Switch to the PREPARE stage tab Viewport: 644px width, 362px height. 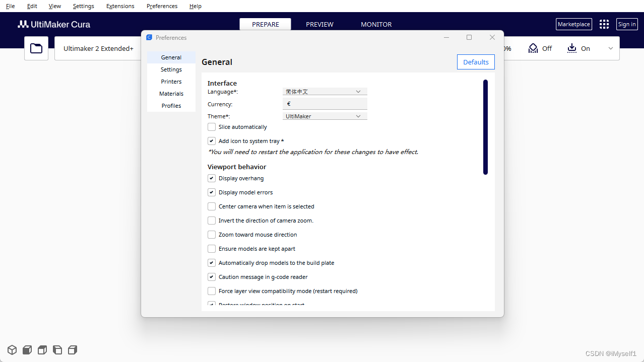266,24
